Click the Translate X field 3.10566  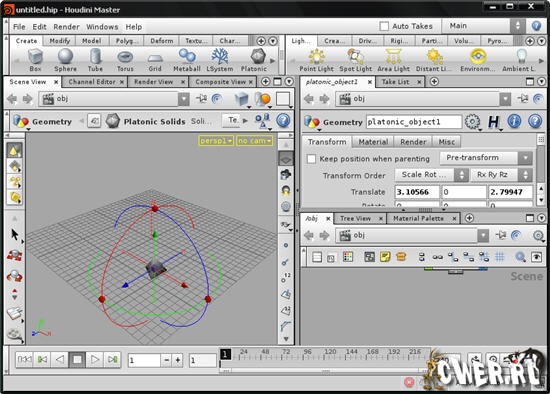point(417,192)
